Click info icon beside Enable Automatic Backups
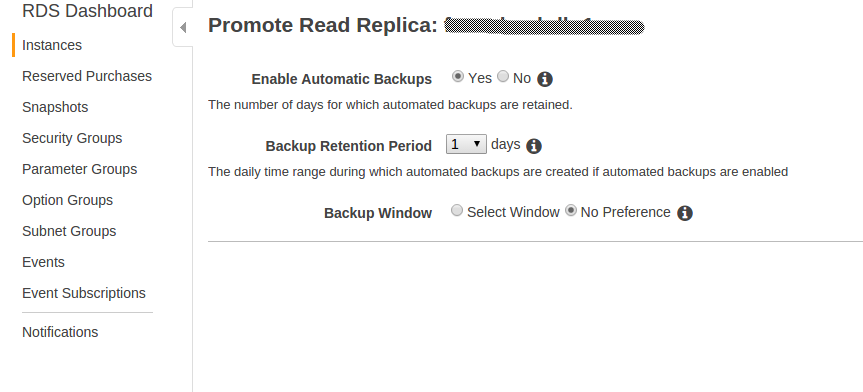 (544, 79)
